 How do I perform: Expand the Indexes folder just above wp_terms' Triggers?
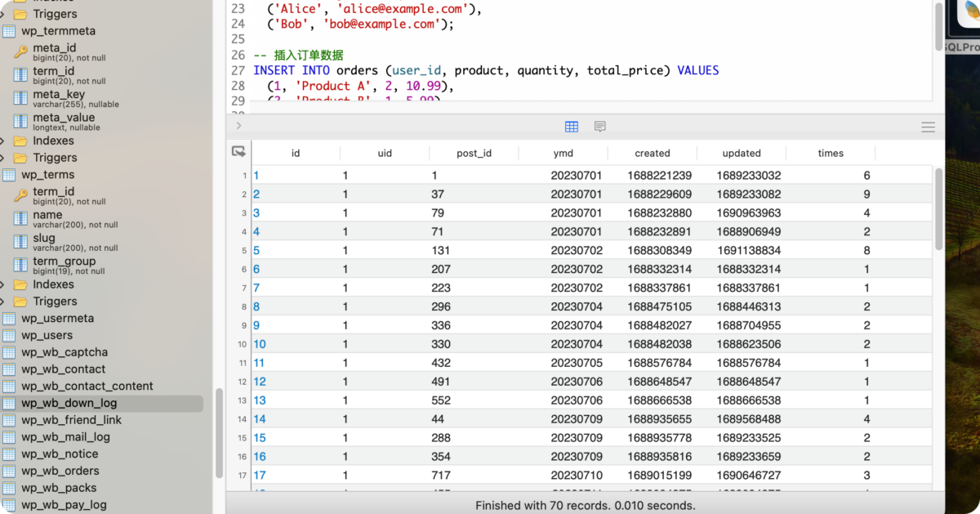pyautogui.click(x=4, y=141)
